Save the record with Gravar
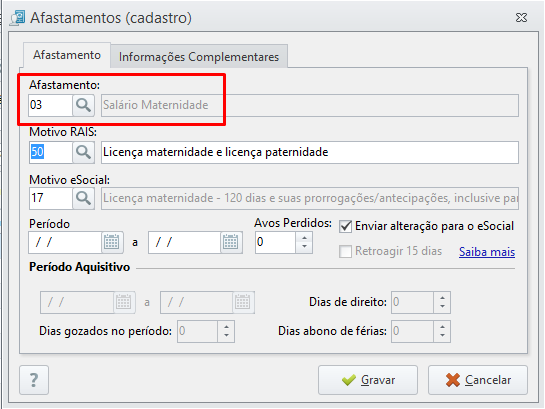 (368, 380)
